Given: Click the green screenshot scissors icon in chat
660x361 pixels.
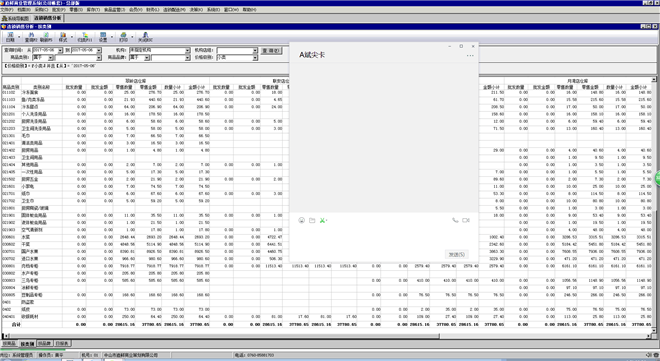Looking at the screenshot, I should click(322, 220).
